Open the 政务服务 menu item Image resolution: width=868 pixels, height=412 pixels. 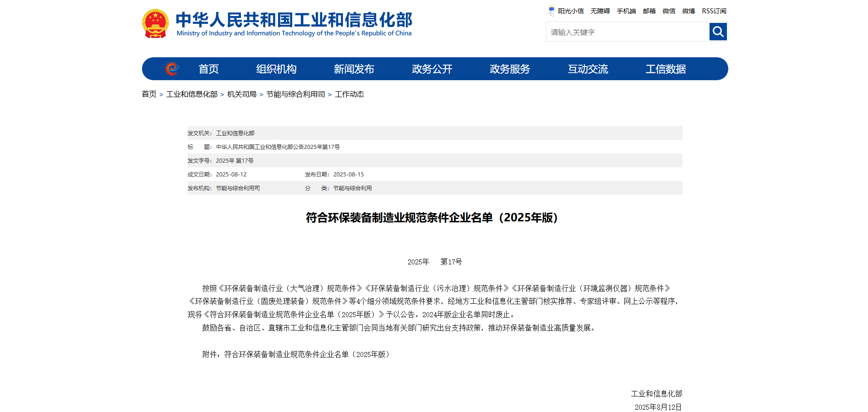[x=510, y=69]
